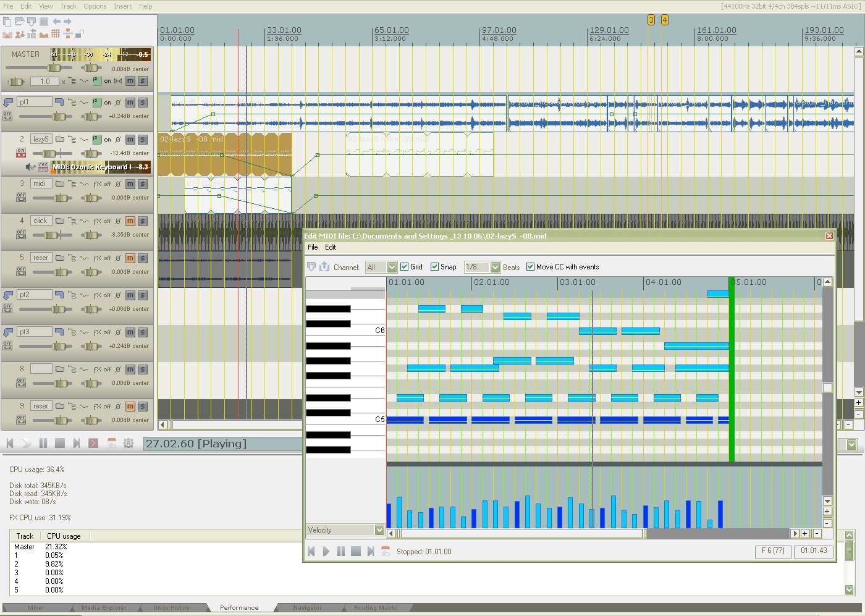Open the FX chain for track pt1
865x616 pixels.
click(x=96, y=103)
